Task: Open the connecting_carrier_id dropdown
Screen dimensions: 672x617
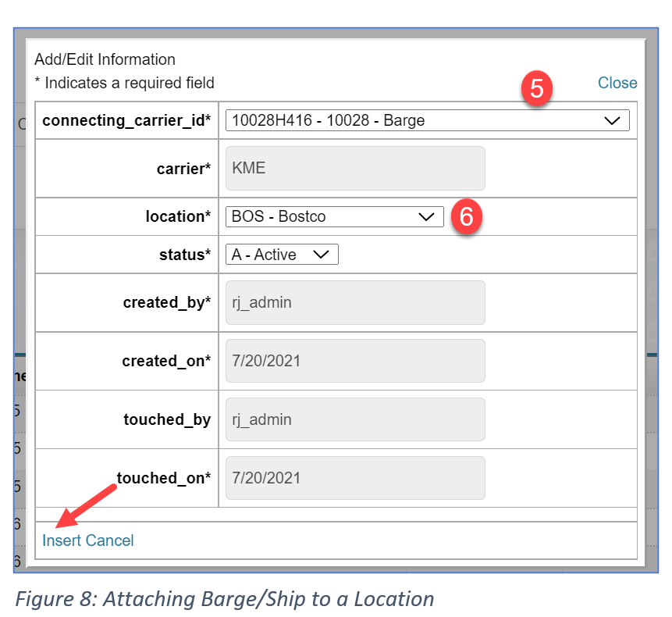Action: (427, 120)
